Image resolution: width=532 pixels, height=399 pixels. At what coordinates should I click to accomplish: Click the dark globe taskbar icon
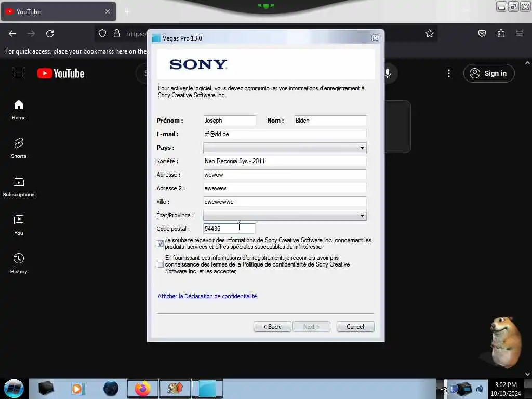pos(111,389)
